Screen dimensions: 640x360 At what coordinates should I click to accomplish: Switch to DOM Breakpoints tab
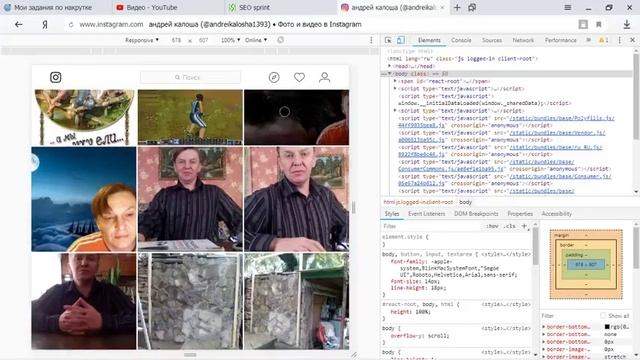coord(476,213)
